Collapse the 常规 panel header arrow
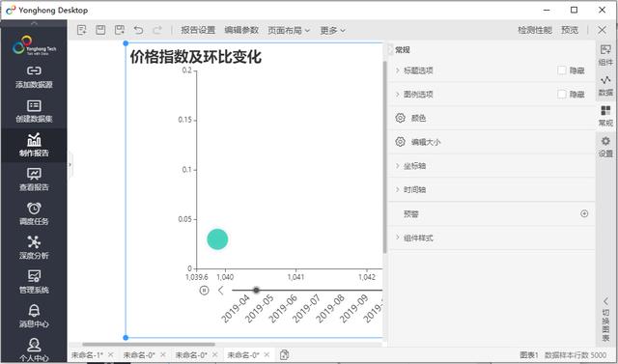Viewport: 618px width, 364px height. click(x=390, y=49)
